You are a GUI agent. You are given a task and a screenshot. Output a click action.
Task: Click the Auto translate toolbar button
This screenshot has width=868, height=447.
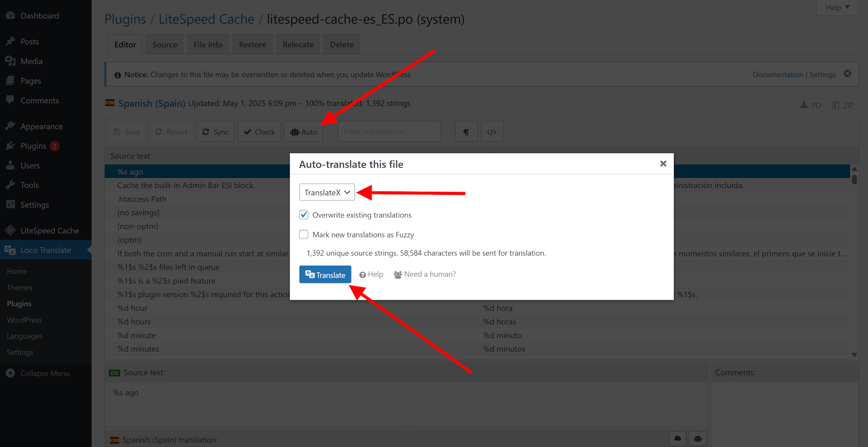point(304,131)
